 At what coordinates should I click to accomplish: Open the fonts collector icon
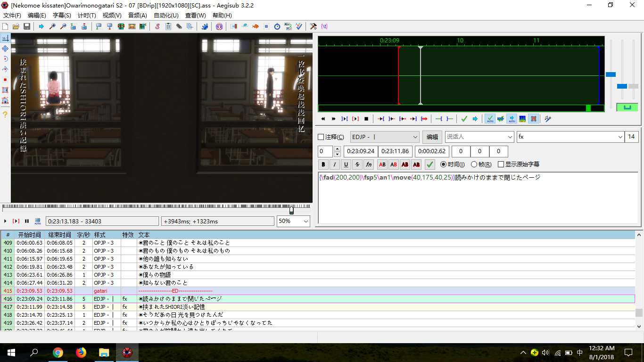(190, 26)
